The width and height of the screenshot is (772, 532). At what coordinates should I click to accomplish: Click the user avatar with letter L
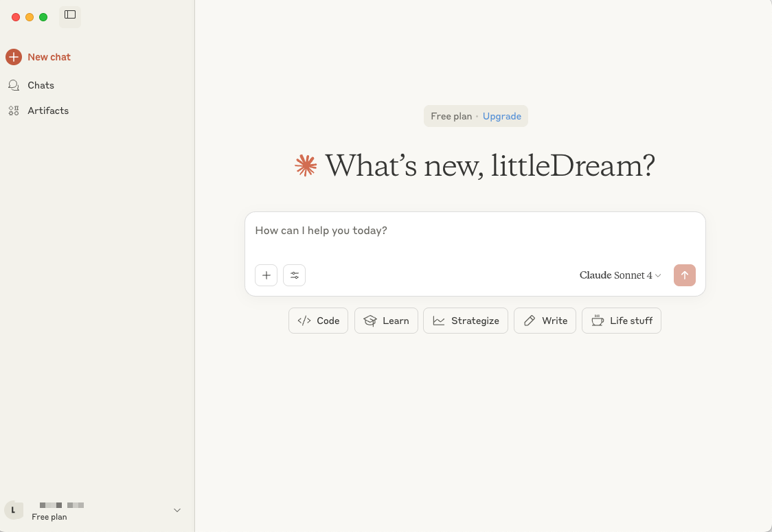click(13, 510)
